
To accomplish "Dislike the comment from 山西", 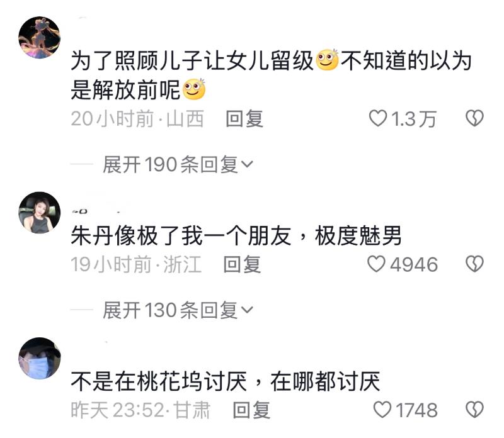I will tap(474, 118).
